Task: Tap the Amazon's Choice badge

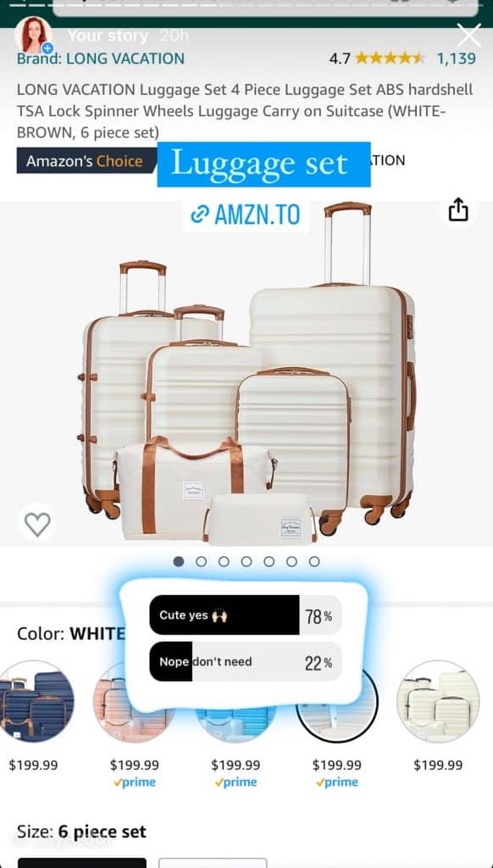Action: tap(86, 160)
